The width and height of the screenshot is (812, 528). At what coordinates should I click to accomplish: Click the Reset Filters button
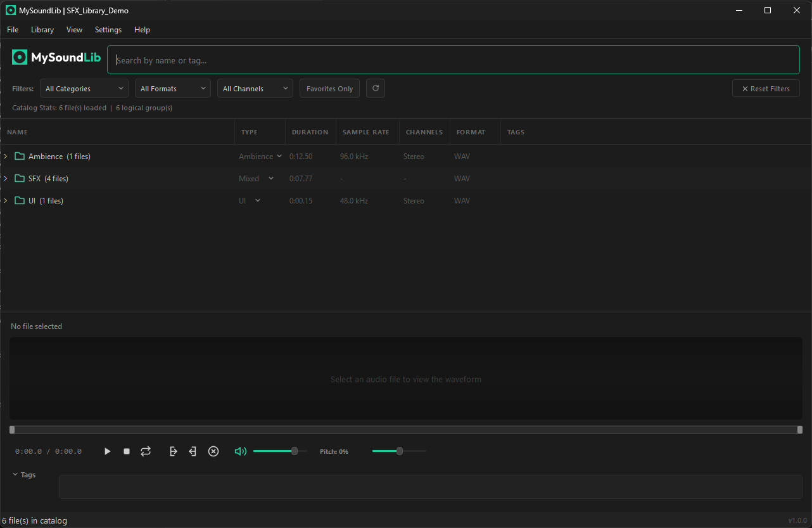[766, 89]
